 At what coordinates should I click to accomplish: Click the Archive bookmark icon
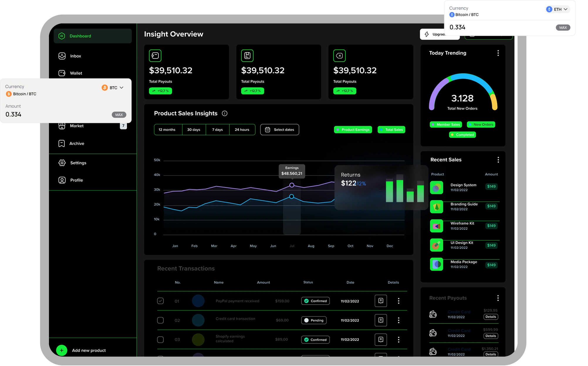pyautogui.click(x=62, y=144)
